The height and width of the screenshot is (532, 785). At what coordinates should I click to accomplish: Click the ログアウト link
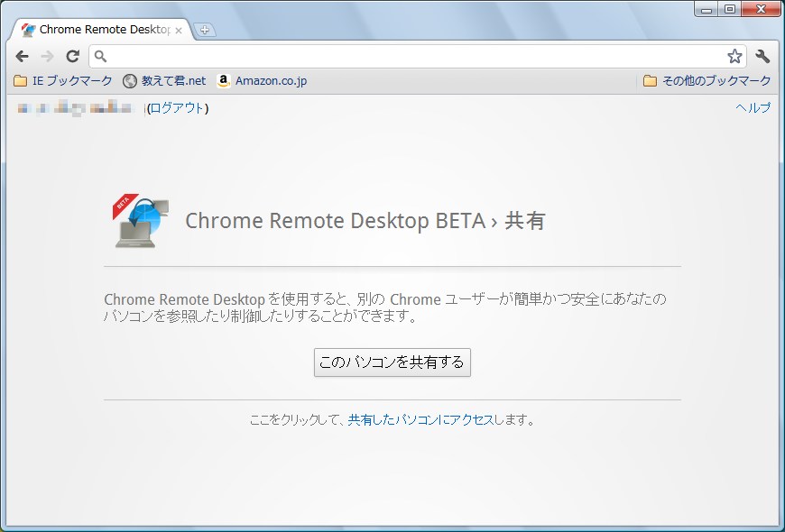pos(177,108)
